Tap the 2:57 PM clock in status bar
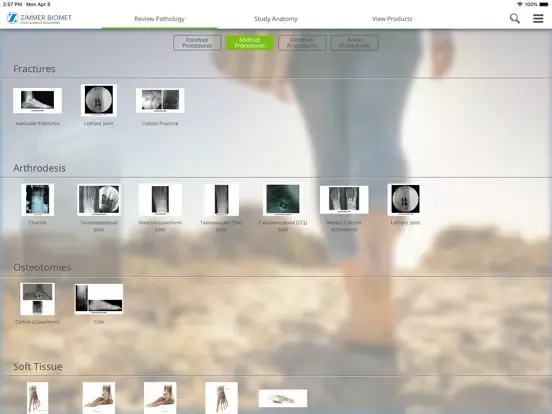The height and width of the screenshot is (414, 552). [12, 4]
